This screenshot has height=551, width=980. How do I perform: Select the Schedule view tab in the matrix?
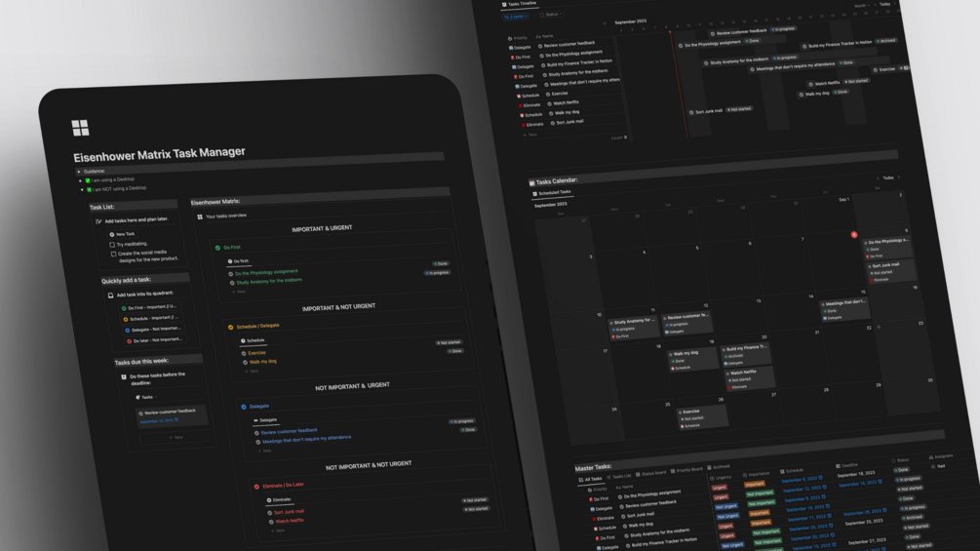point(254,340)
